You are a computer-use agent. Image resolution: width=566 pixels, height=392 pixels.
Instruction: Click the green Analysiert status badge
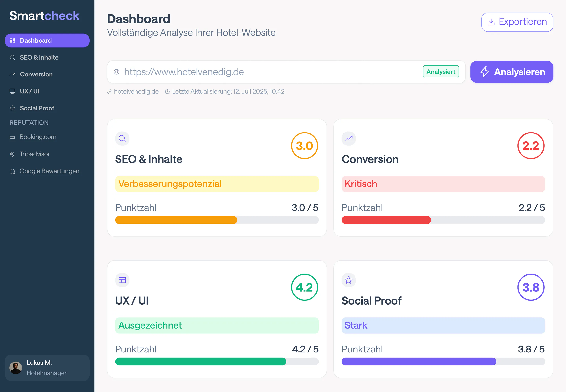pos(441,72)
